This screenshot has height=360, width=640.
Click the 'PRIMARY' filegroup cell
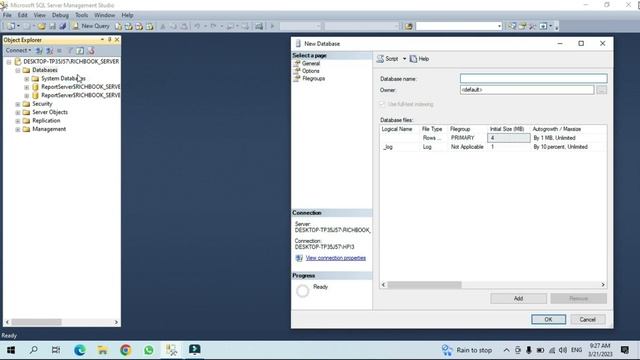click(468, 138)
